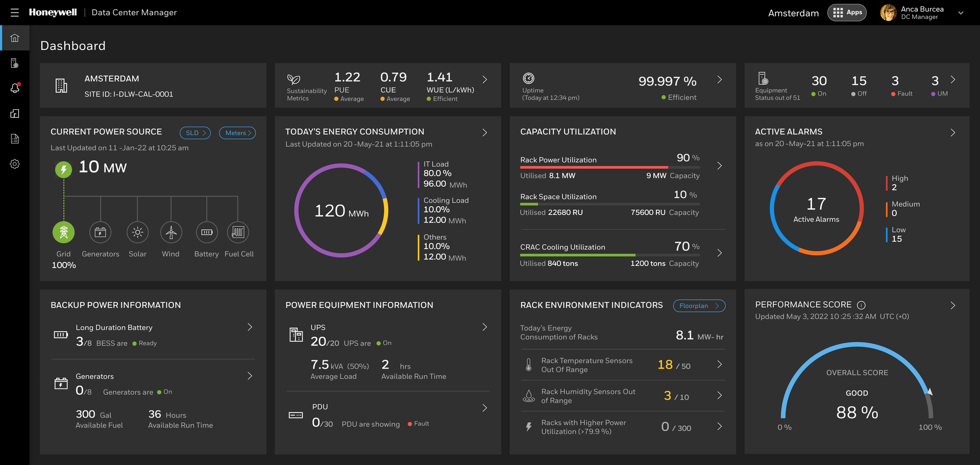Open the Dashboard home icon in sidebar
The height and width of the screenshot is (465, 980).
[x=14, y=37]
